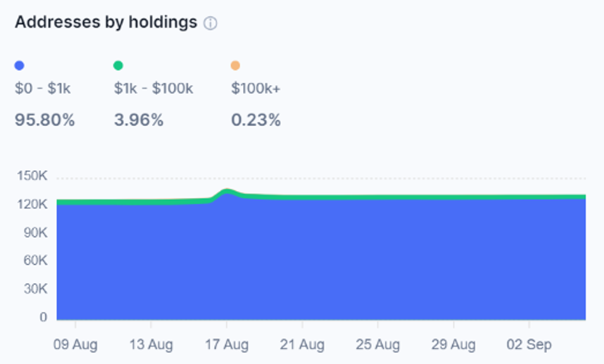Select the 3.96% value
Image resolution: width=604 pixels, height=364 pixels.
click(139, 120)
